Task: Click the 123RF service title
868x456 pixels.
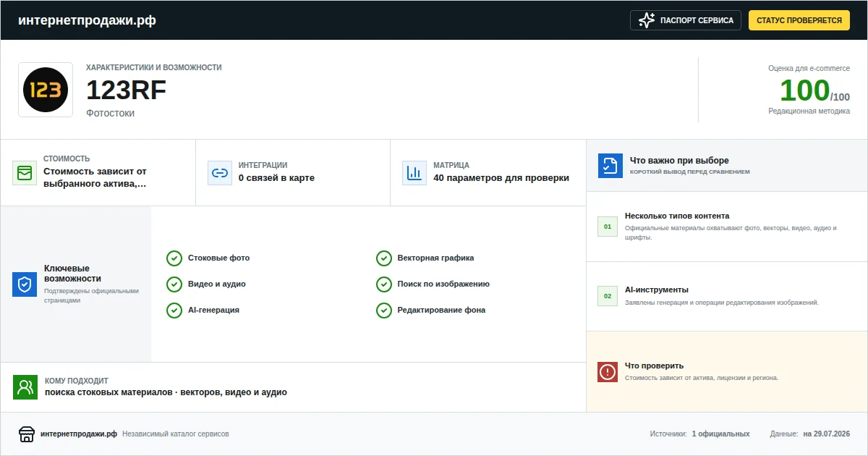Action: pos(127,90)
